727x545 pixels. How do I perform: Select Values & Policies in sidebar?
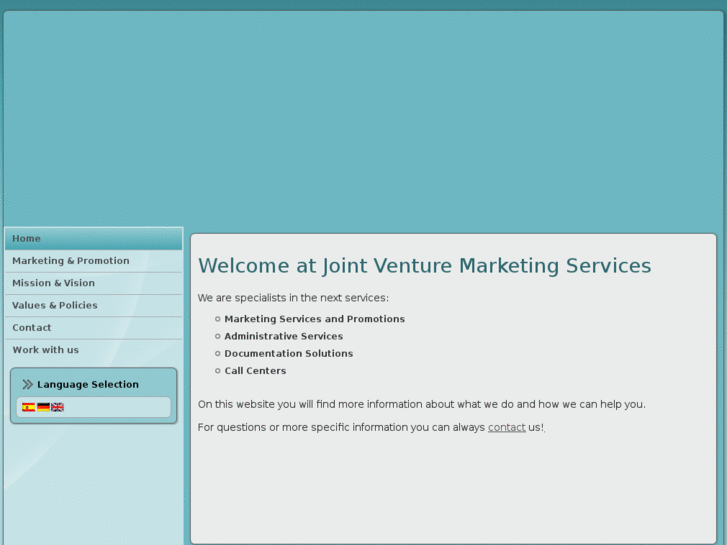point(55,305)
